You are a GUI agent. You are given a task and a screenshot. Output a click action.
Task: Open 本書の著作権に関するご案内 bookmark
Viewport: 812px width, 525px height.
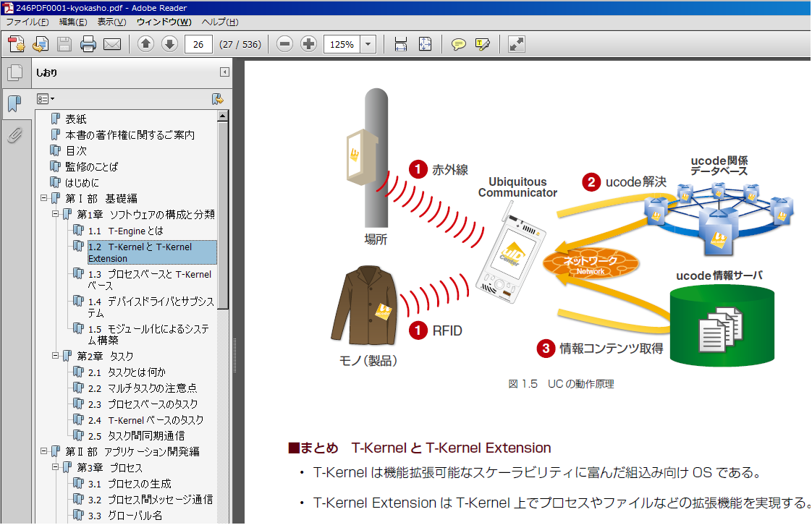click(x=130, y=135)
